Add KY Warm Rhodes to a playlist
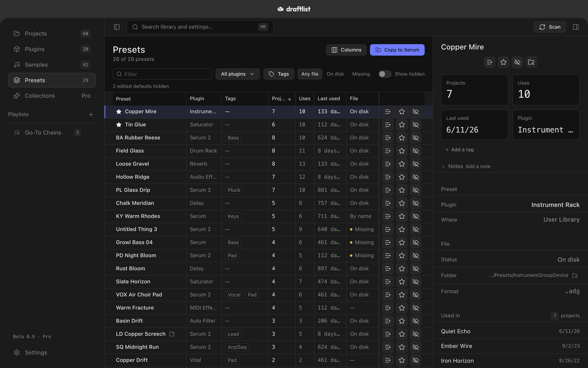The width and height of the screenshot is (588, 368). point(388,216)
